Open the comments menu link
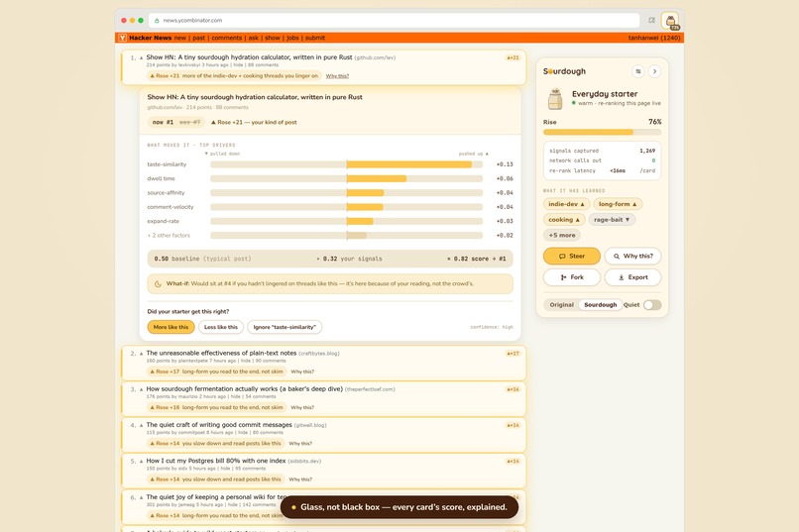799x532 pixels. coord(226,38)
